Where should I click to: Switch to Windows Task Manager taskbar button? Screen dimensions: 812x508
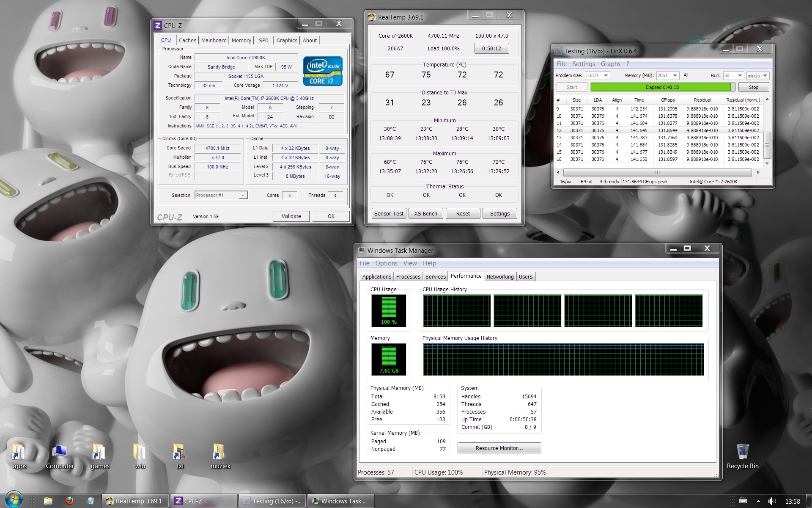click(341, 501)
